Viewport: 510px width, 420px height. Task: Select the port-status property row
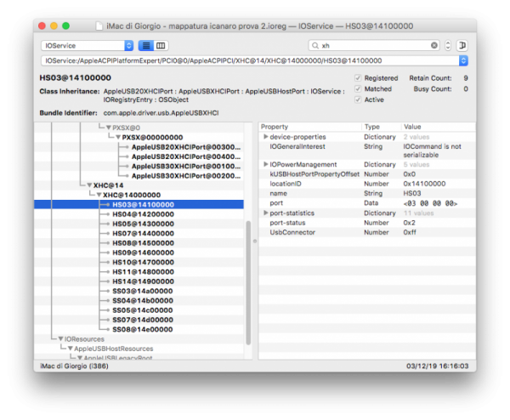click(x=367, y=223)
